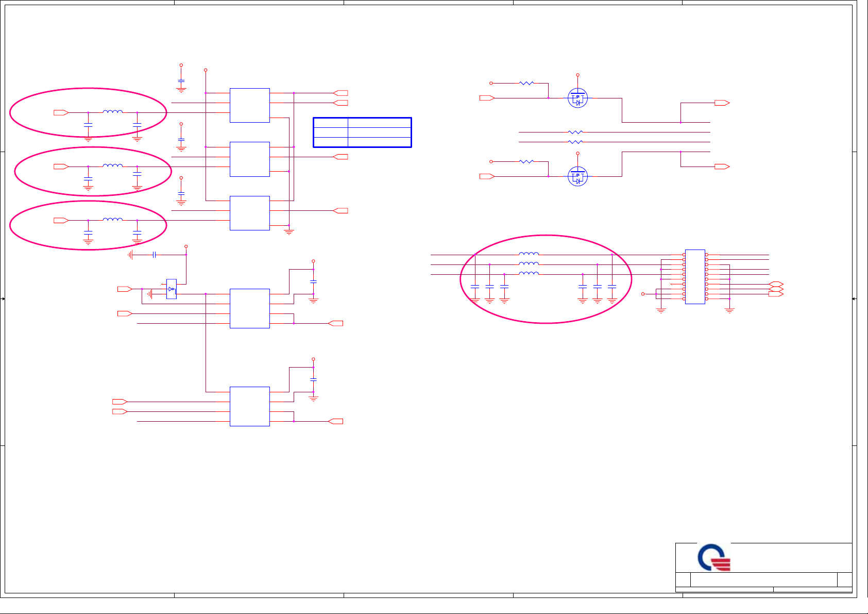Select the bottommost of the five IC blocks
The width and height of the screenshot is (868, 614).
tap(250, 406)
